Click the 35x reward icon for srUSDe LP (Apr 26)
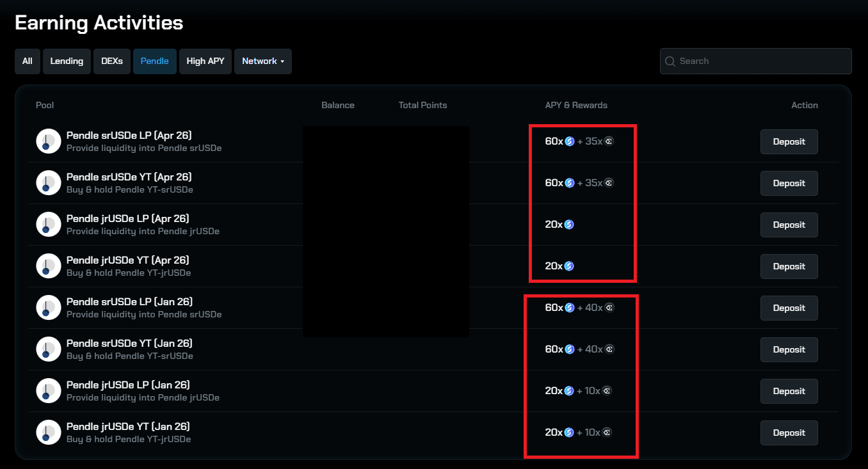 (609, 141)
